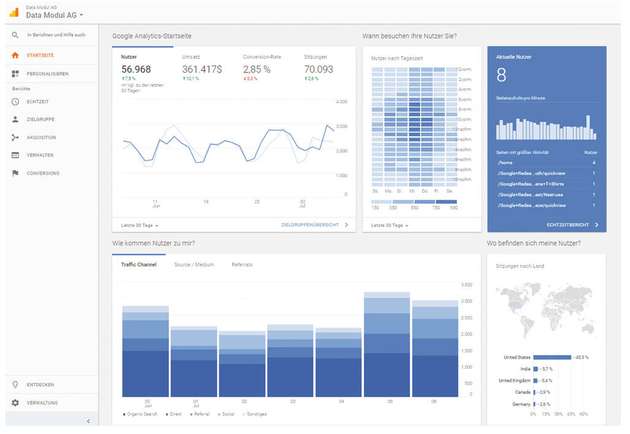Click the arrow next to Zielgruppenübersicht

click(x=346, y=225)
